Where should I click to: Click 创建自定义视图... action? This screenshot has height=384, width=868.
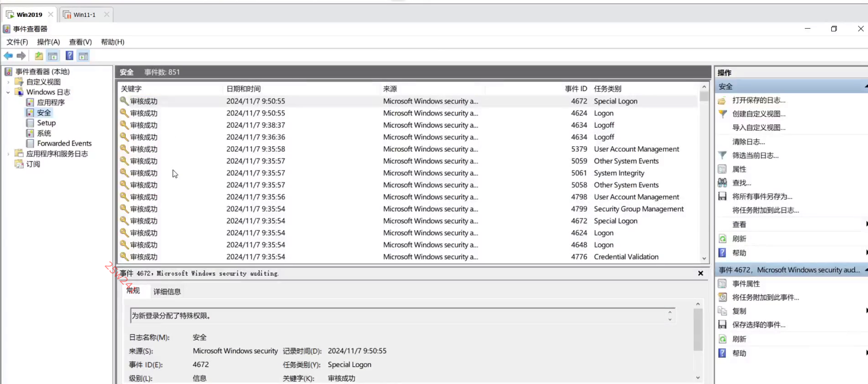[759, 114]
